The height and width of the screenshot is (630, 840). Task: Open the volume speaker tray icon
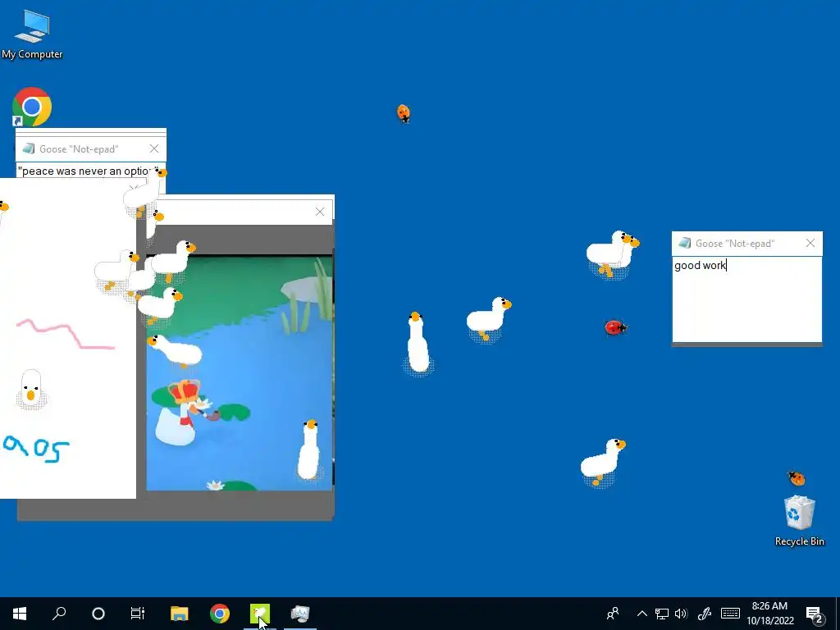(681, 614)
